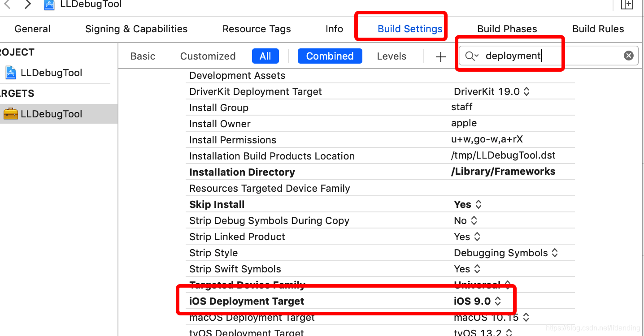Open Strip Style Debugging Symbols dropdown
644x336 pixels.
coord(506,253)
